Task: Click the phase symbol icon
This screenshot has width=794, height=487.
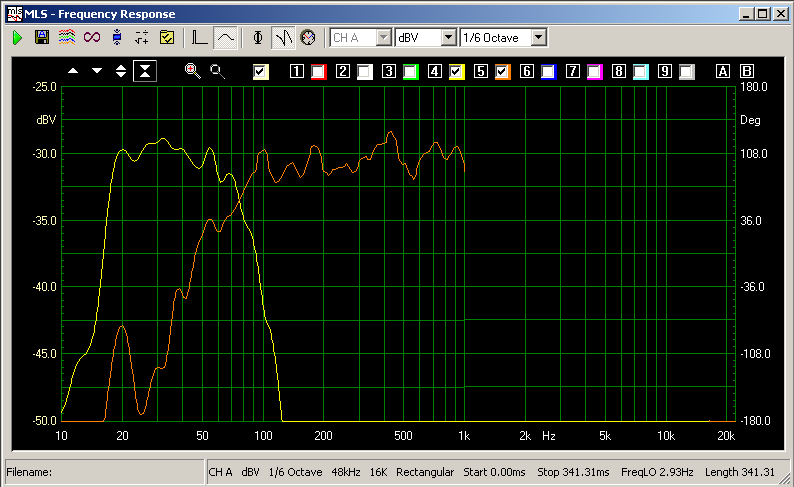Action: click(x=258, y=38)
